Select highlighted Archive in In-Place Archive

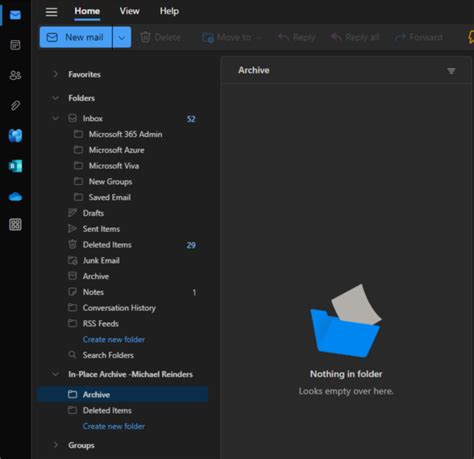coord(123,394)
